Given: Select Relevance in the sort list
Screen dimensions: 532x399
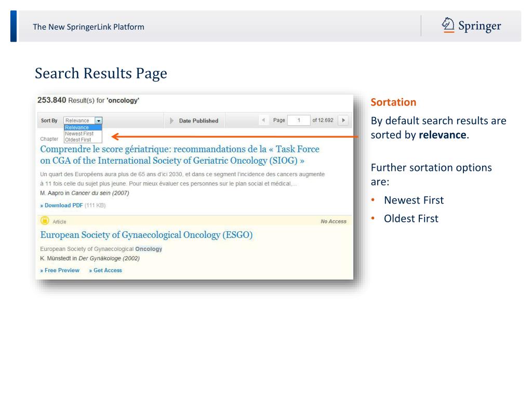Looking at the screenshot, I should [x=83, y=128].
